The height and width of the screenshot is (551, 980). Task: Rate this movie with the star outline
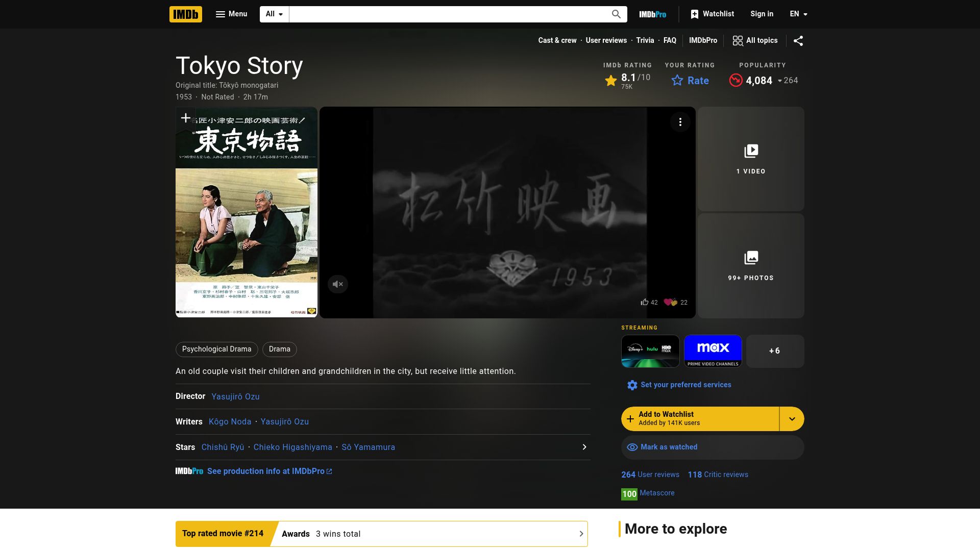[690, 81]
